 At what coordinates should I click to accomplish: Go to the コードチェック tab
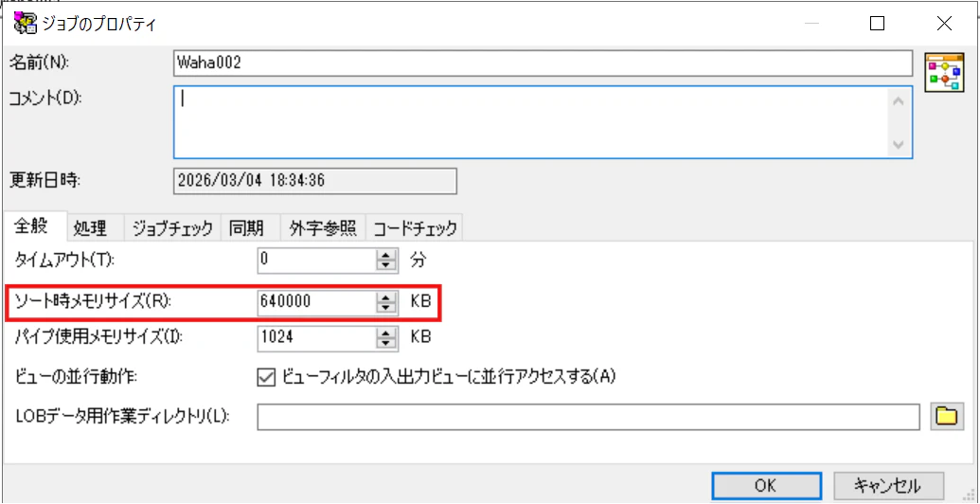coord(414,229)
